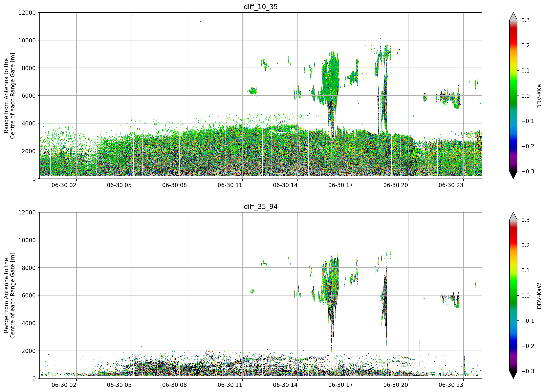
Task: Click the 0.2 tick on DDV-XKa colorbar
Action: 526,46
